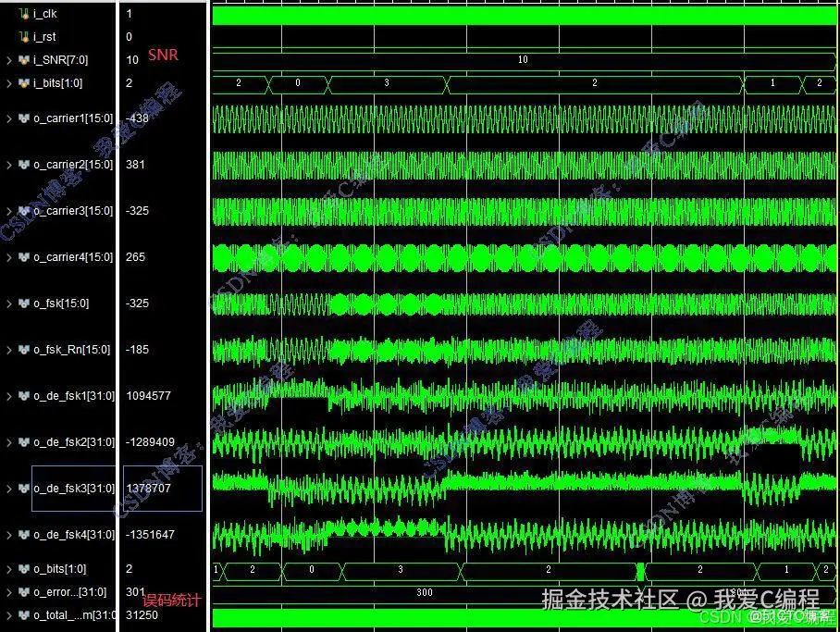
Task: Click the o_error value 301
Action: click(135, 592)
